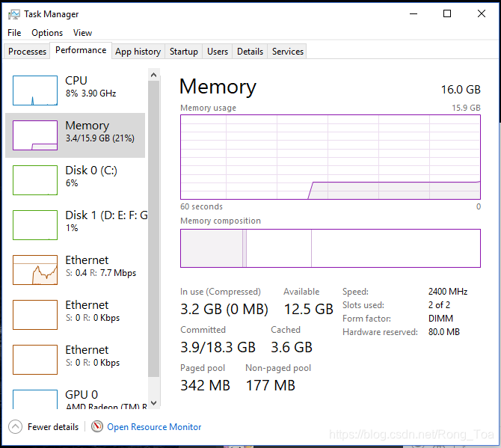The image size is (501, 448).
Task: Open the View menu
Action: (82, 33)
